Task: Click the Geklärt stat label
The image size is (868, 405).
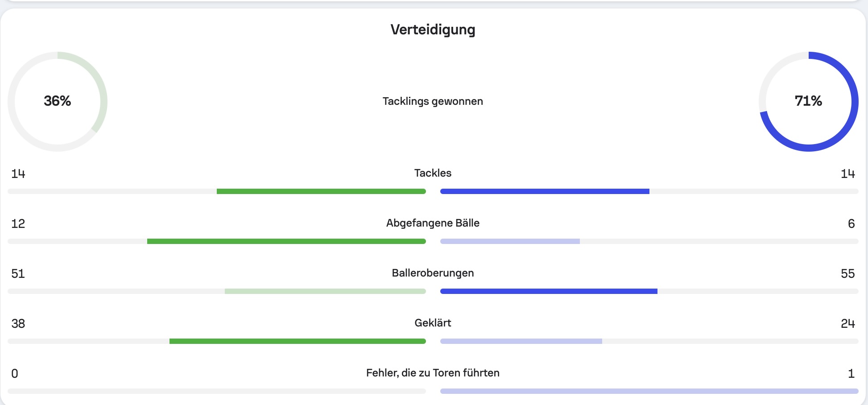Action: click(x=433, y=323)
